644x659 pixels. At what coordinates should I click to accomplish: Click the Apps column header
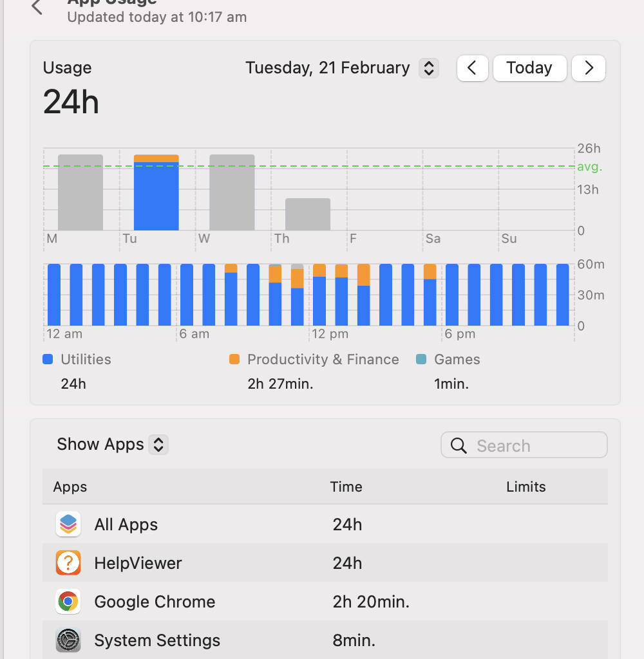click(x=70, y=487)
